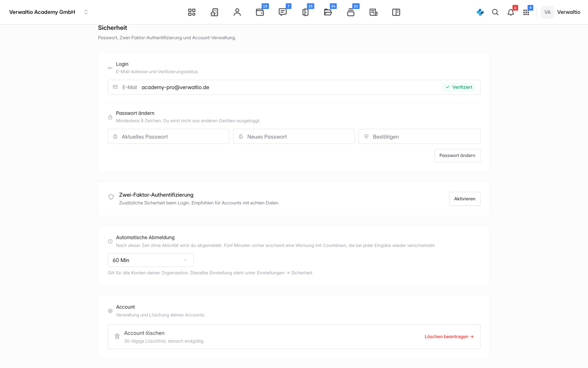Open the door icon with badge 15
Image resolution: width=588 pixels, height=368 pixels.
click(x=305, y=12)
